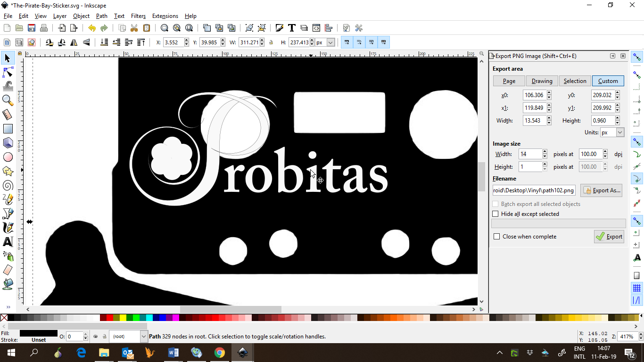Toggle snapping to guides
This screenshot has height=362, width=644.
637,300
